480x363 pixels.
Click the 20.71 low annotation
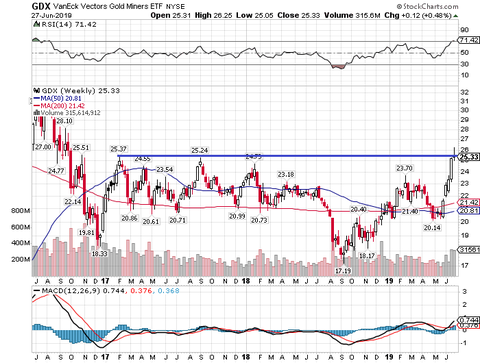click(177, 220)
